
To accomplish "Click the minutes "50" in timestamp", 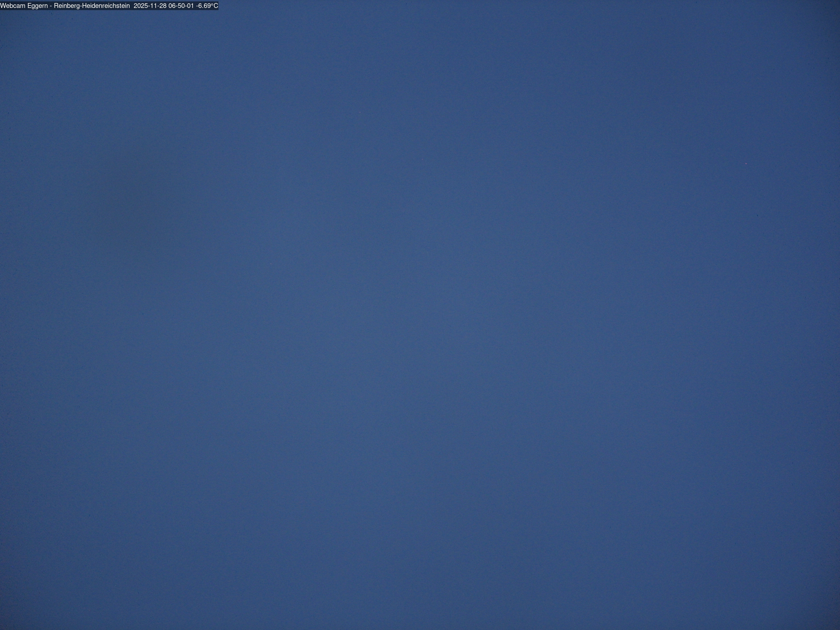I will coord(182,6).
